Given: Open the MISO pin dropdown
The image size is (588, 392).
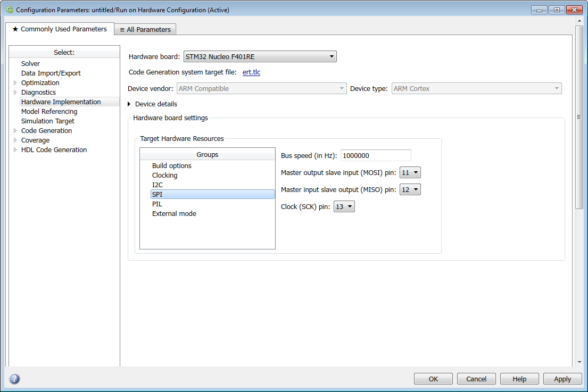Looking at the screenshot, I should [x=410, y=189].
